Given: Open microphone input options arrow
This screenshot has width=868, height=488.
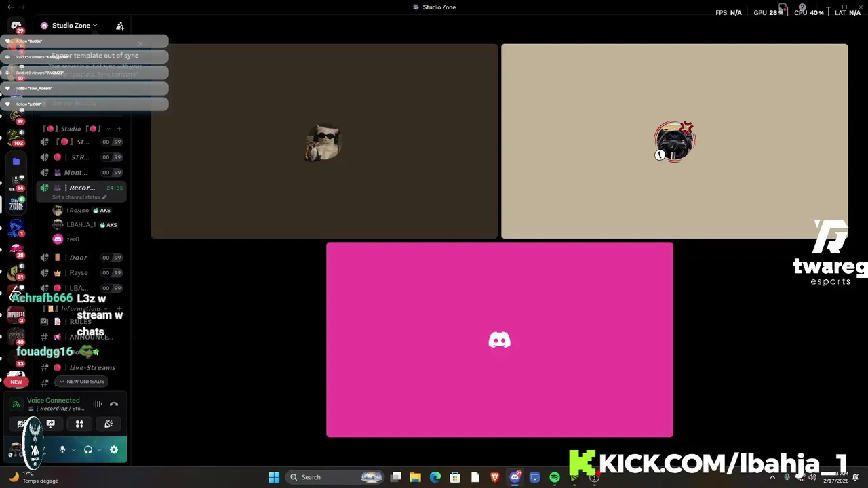Looking at the screenshot, I should [x=74, y=450].
